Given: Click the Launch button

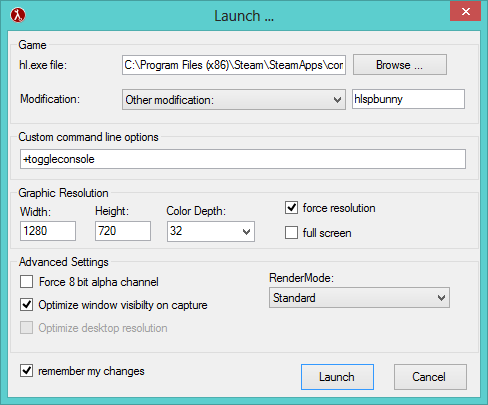Looking at the screenshot, I should pos(337,377).
